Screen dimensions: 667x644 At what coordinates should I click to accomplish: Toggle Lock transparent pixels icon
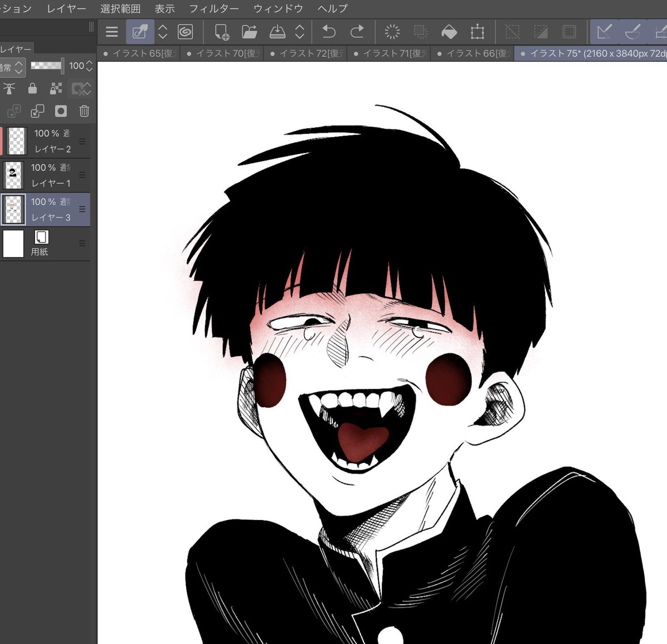[56, 88]
